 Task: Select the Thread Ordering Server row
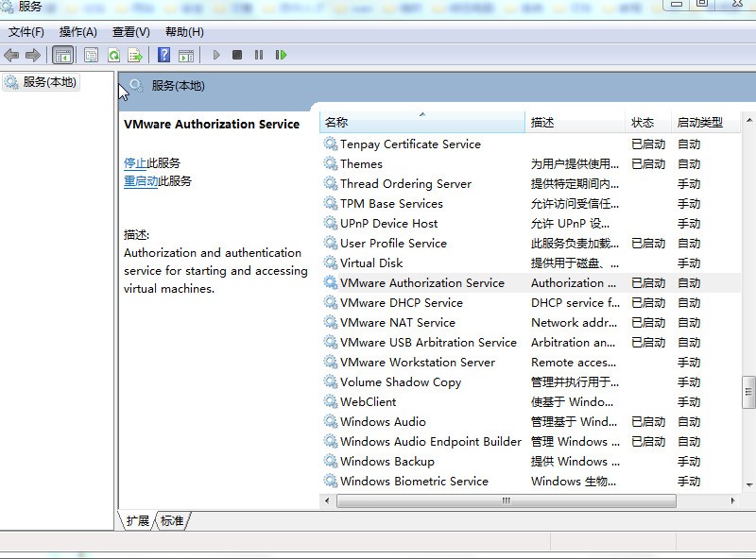click(530, 183)
